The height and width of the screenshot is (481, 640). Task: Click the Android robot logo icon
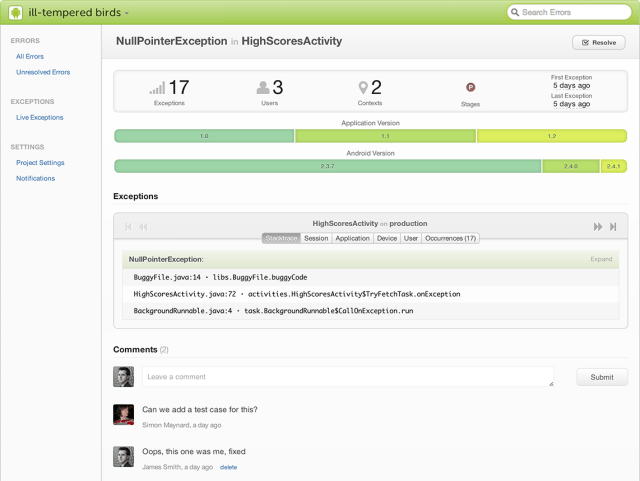click(x=15, y=12)
